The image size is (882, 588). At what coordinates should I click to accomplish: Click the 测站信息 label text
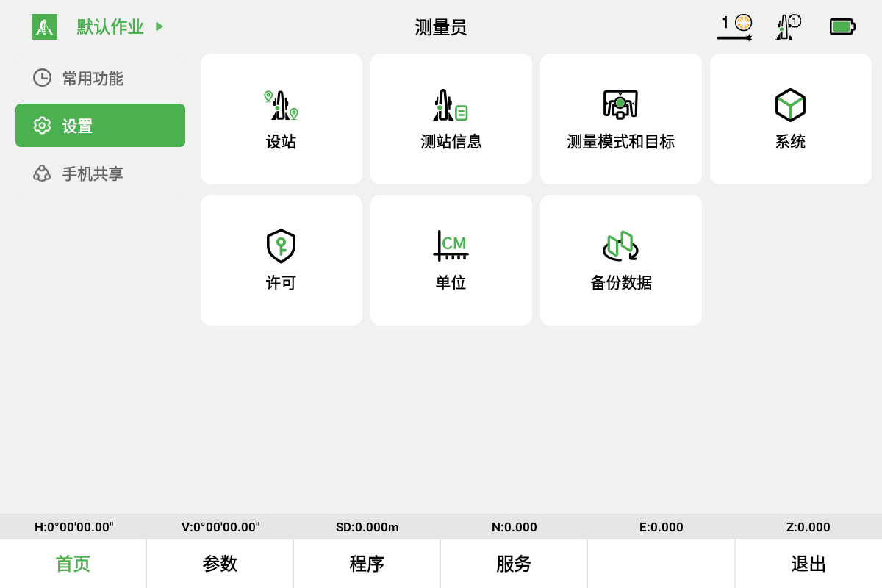pos(451,142)
